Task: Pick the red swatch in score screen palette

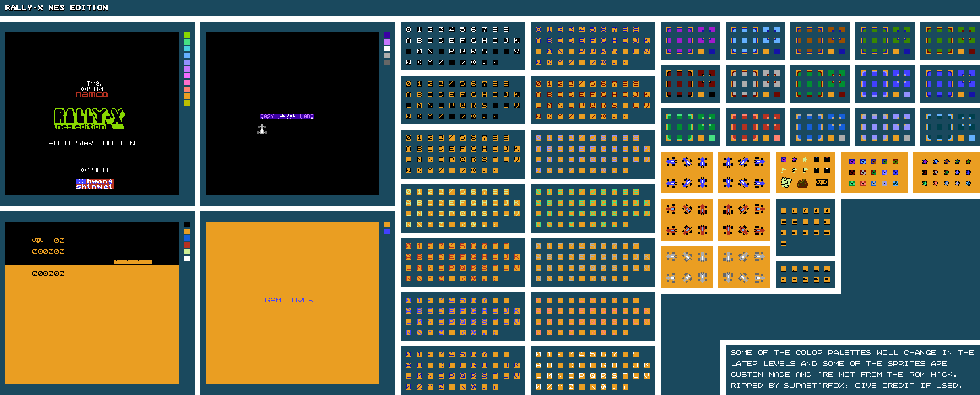Action: 187,245
